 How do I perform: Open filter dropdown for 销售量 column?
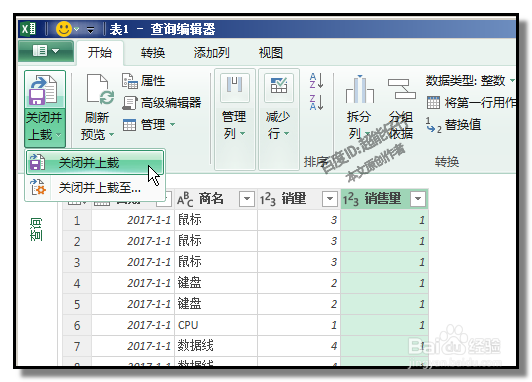pos(418,199)
